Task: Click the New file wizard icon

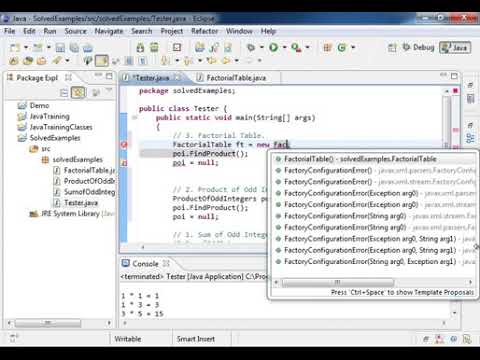Action: tap(15, 48)
